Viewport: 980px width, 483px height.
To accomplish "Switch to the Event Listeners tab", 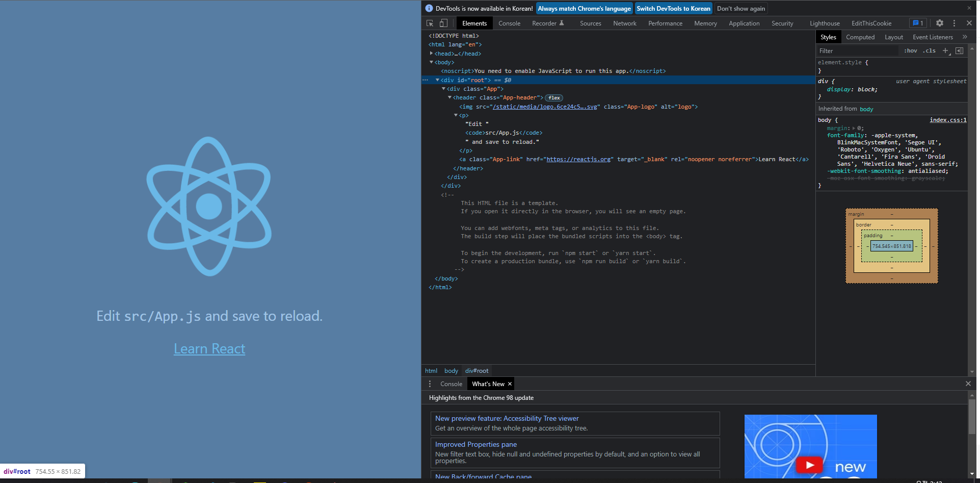I will 933,37.
